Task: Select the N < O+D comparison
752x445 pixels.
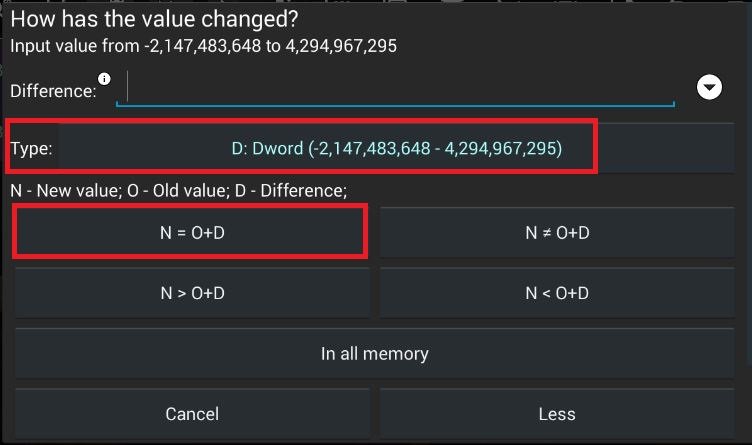Action: click(x=557, y=293)
